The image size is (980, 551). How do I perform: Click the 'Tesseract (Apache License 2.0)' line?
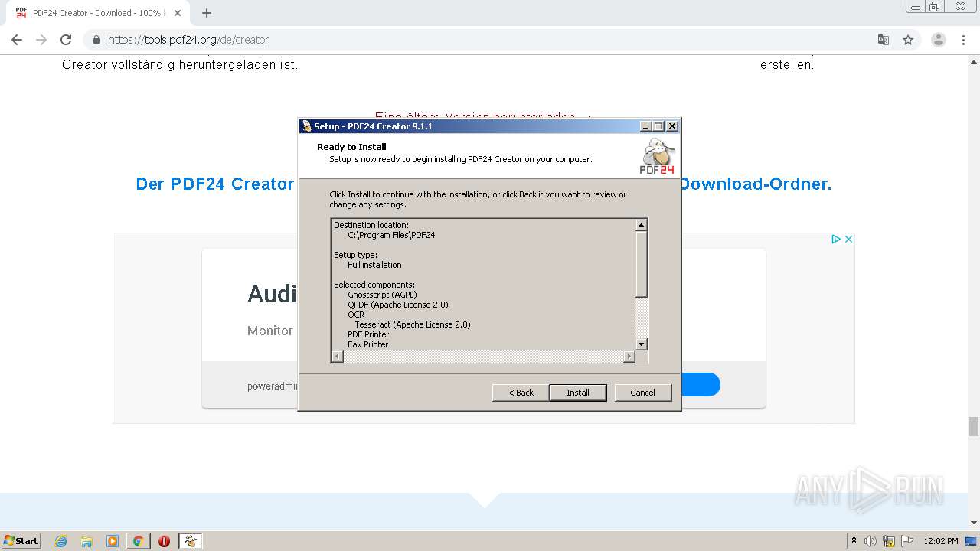tap(412, 324)
